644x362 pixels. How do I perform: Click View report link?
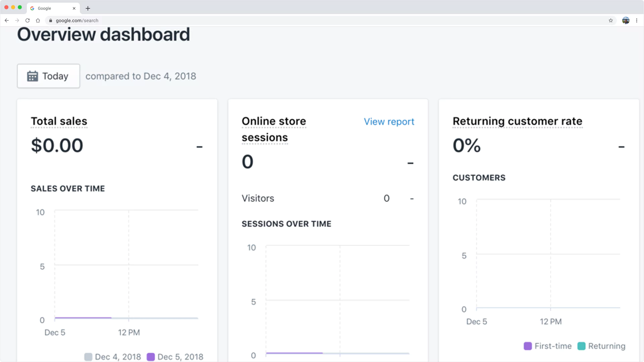[x=389, y=122]
